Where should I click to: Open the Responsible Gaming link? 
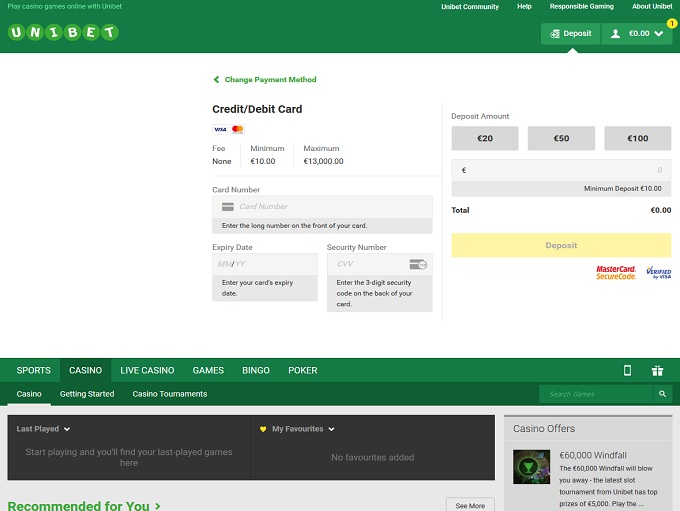[581, 7]
